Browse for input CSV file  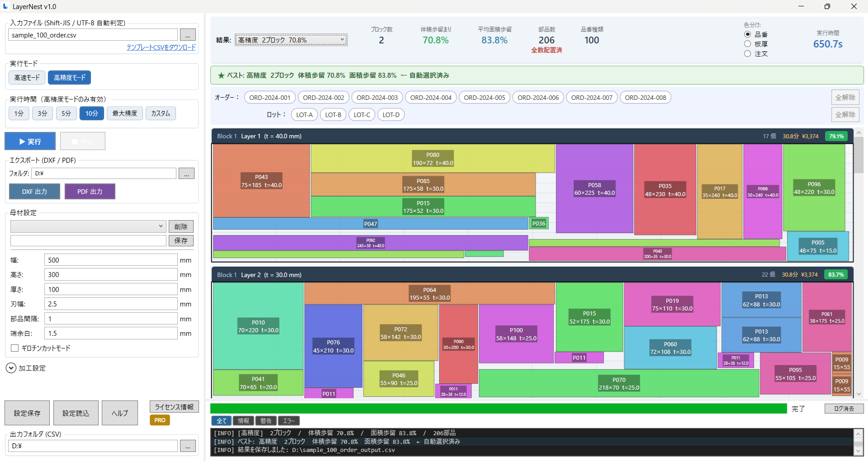click(187, 34)
